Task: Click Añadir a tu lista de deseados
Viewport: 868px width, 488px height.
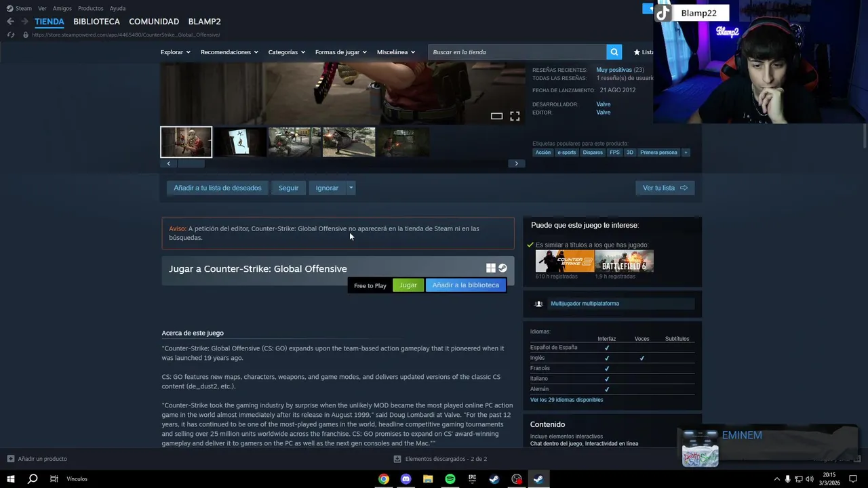Action: (x=218, y=188)
